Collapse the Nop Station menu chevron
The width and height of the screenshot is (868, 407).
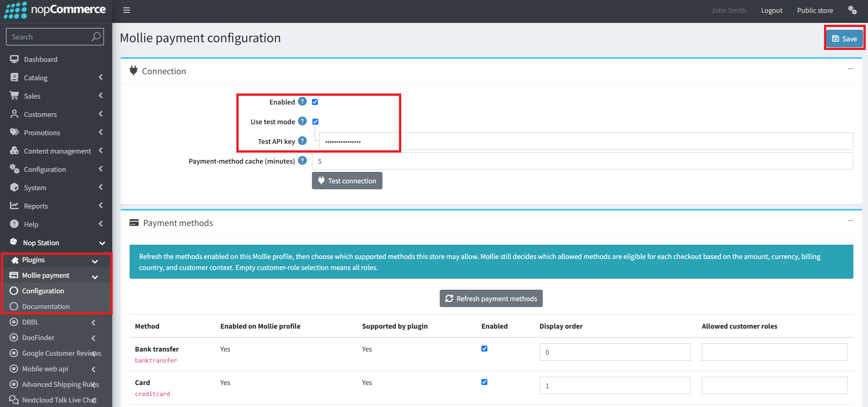pos(102,243)
